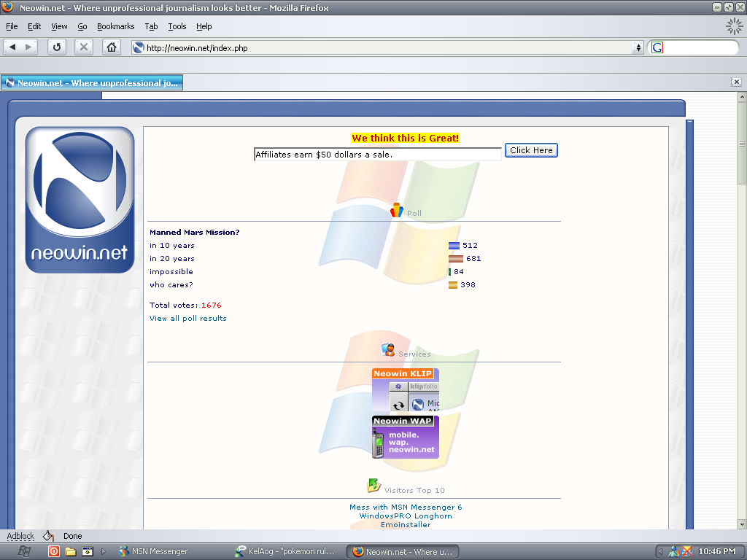Image resolution: width=747 pixels, height=560 pixels.
Task: Expand hidden system tray icons
Action: tap(660, 551)
